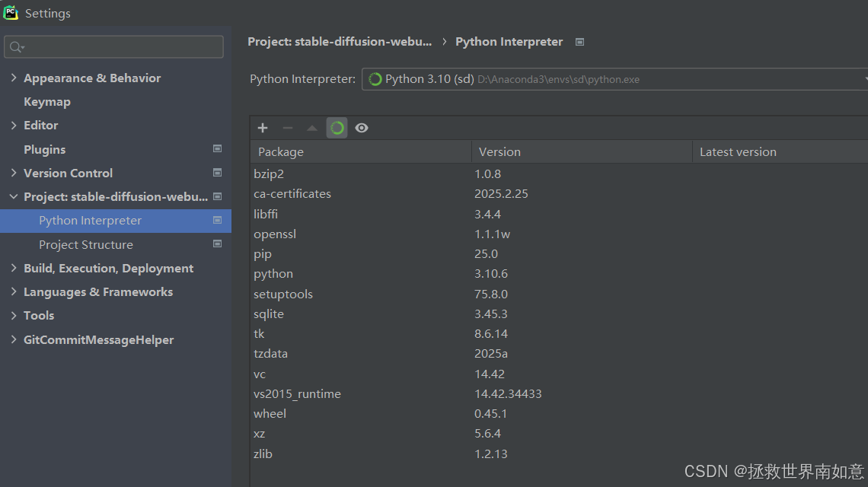Click the Uninstall package minus icon
The width and height of the screenshot is (868, 487).
pyautogui.click(x=287, y=128)
